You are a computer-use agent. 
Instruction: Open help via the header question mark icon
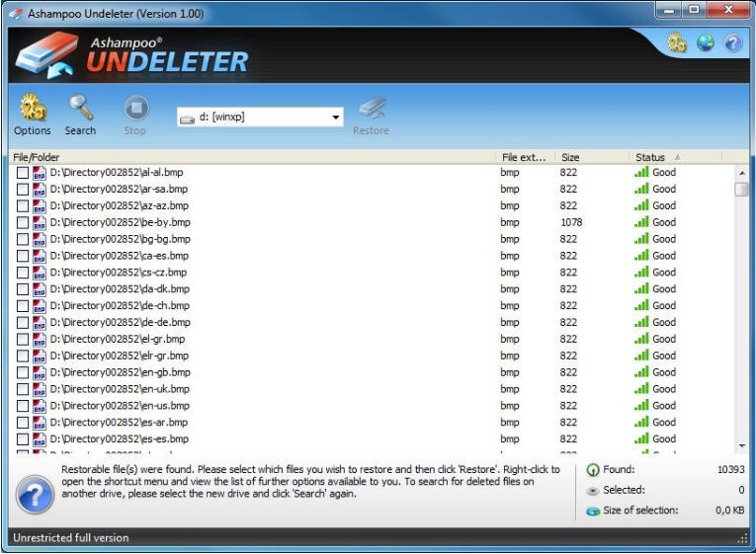coord(732,42)
